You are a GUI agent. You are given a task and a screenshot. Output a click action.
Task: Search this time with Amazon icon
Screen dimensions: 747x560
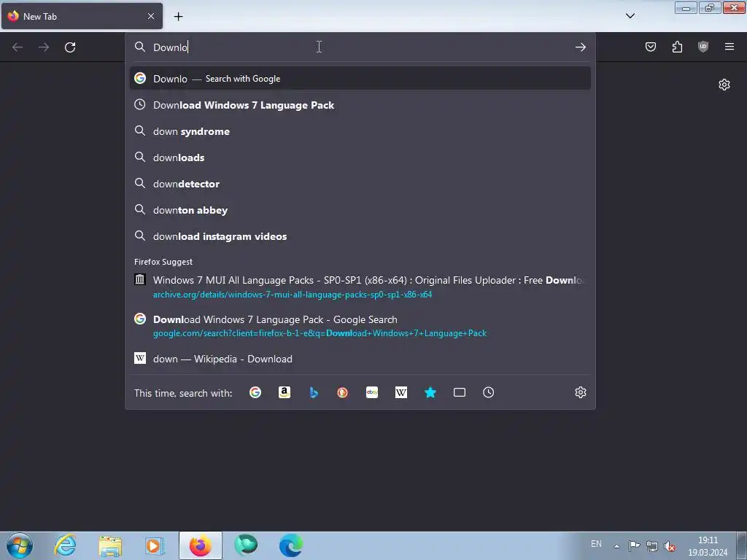[285, 392]
